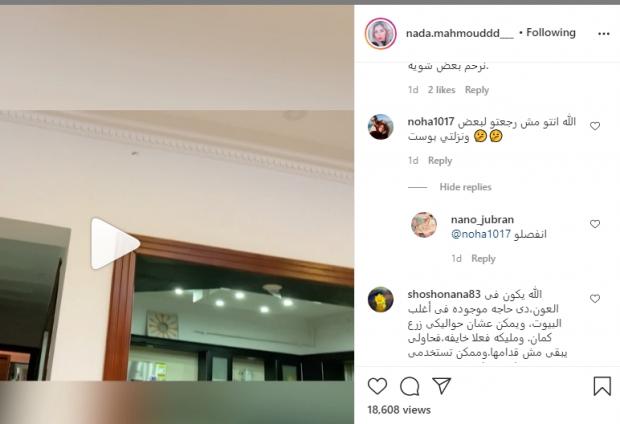Collapse thread with Hide replies
Image resolution: width=620 pixels, height=424 pixels.
(465, 187)
